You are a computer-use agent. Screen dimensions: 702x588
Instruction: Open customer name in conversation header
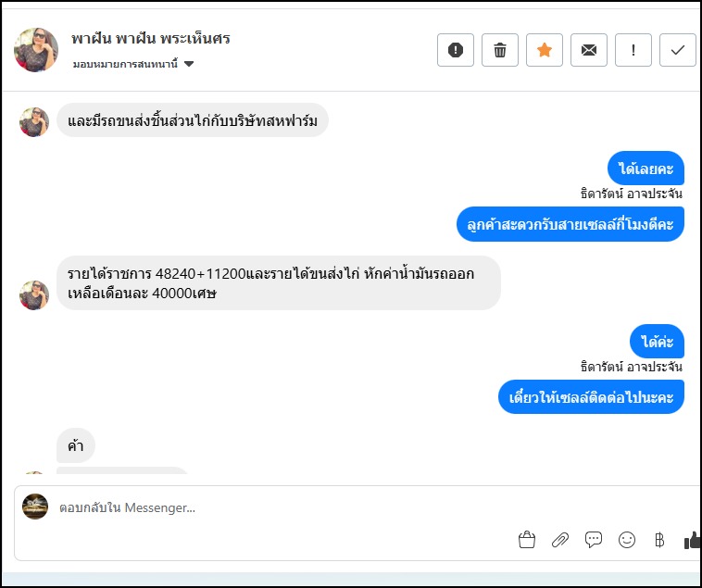point(151,39)
